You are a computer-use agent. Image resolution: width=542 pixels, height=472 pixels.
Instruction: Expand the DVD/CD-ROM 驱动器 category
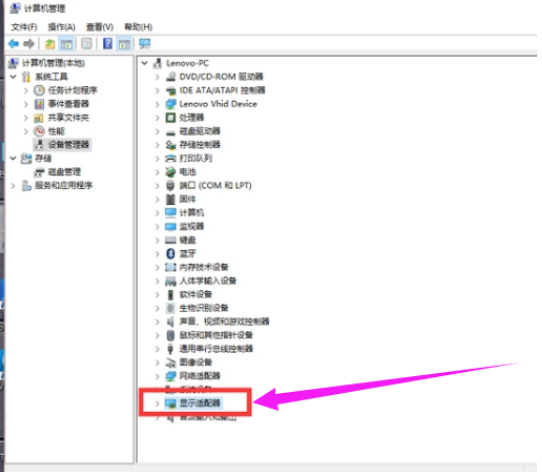coord(157,77)
